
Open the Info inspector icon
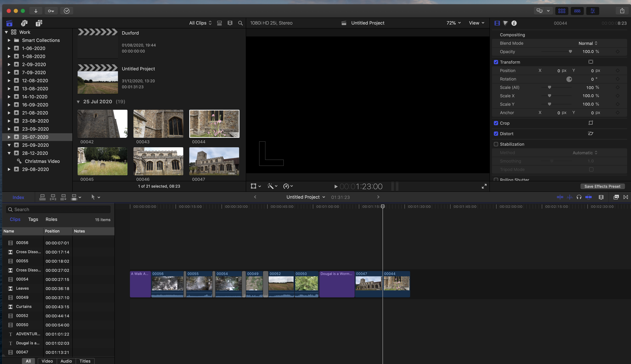[514, 23]
